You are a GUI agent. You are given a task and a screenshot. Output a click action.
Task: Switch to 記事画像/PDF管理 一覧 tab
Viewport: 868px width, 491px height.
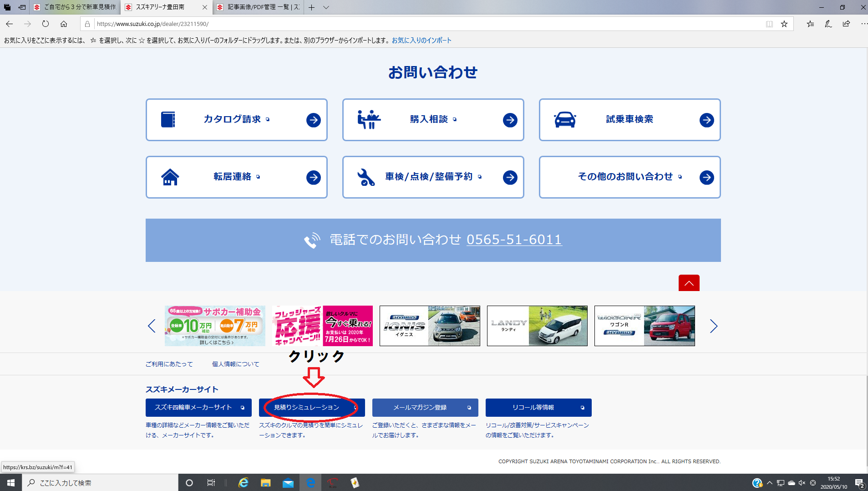point(258,7)
